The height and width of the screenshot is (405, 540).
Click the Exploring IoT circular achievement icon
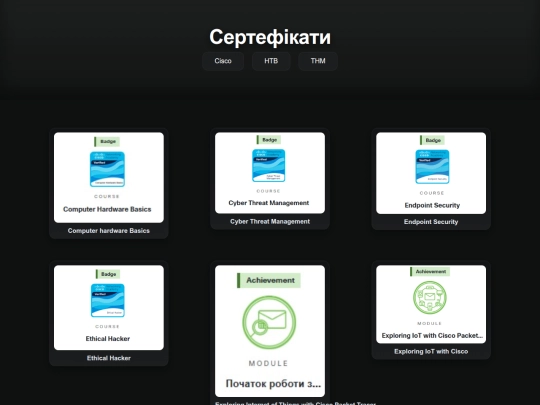click(429, 298)
